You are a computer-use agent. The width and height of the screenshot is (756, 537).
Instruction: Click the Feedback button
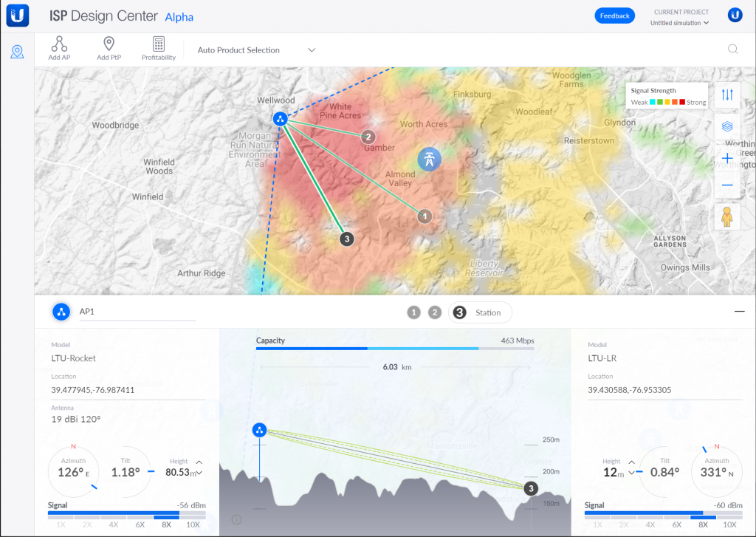(614, 16)
